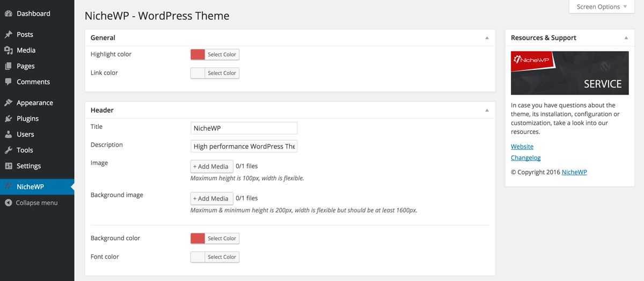Click the Highlight color red swatch
This screenshot has width=644, height=281.
198,54
